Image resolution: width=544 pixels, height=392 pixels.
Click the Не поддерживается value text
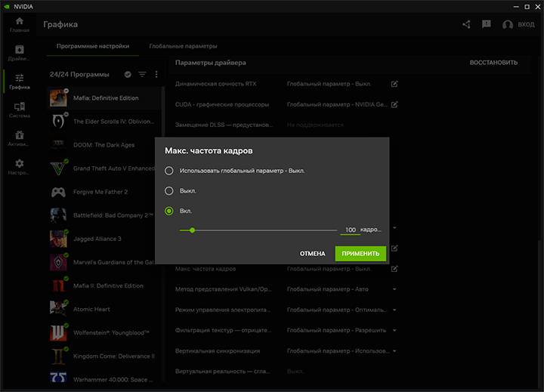coord(315,125)
